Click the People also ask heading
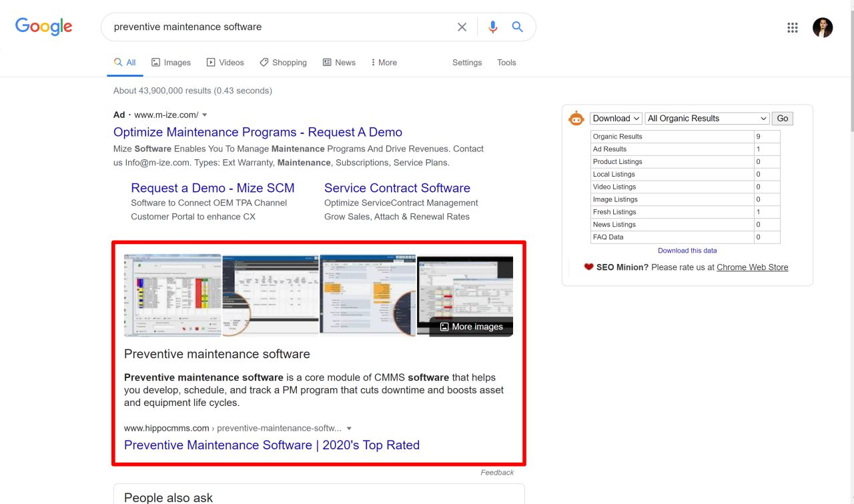The height and width of the screenshot is (504, 854). point(168,497)
